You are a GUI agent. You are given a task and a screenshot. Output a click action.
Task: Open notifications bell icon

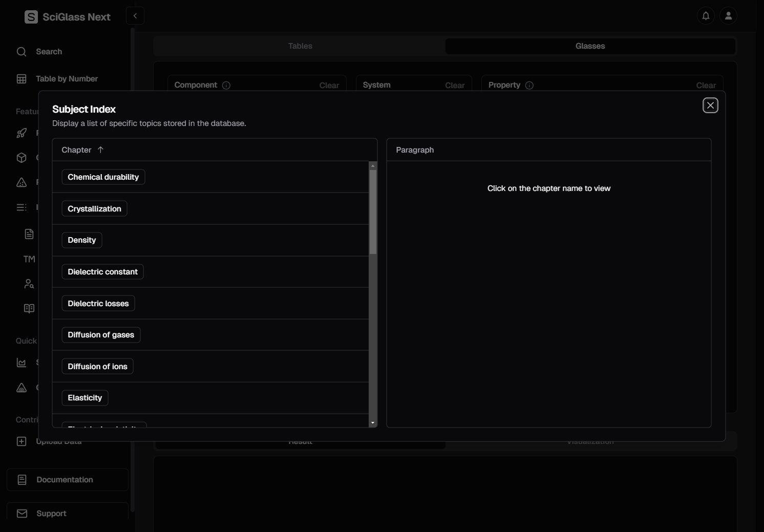[706, 16]
